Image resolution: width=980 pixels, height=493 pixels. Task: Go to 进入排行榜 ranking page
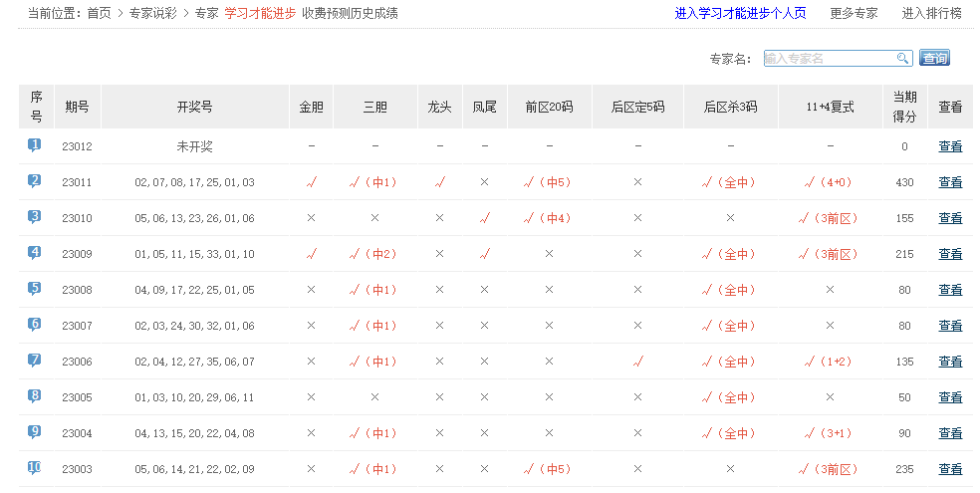931,13
